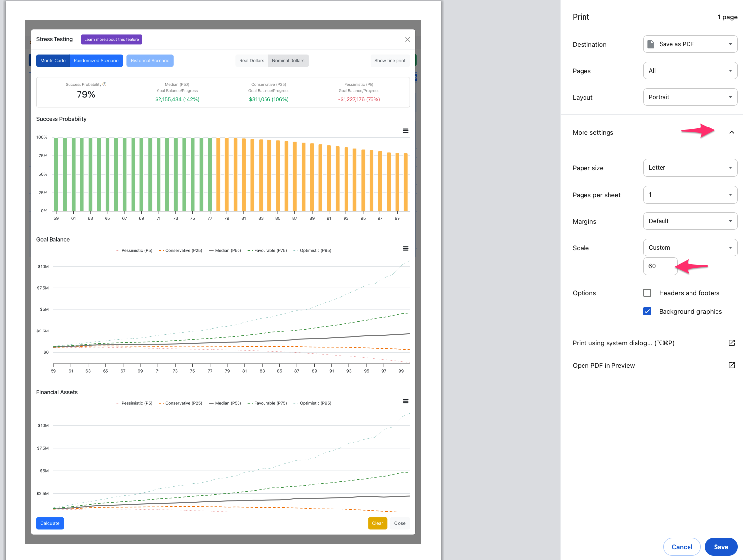Click the Success Probability help icon
The height and width of the screenshot is (560, 743).
[x=105, y=84]
